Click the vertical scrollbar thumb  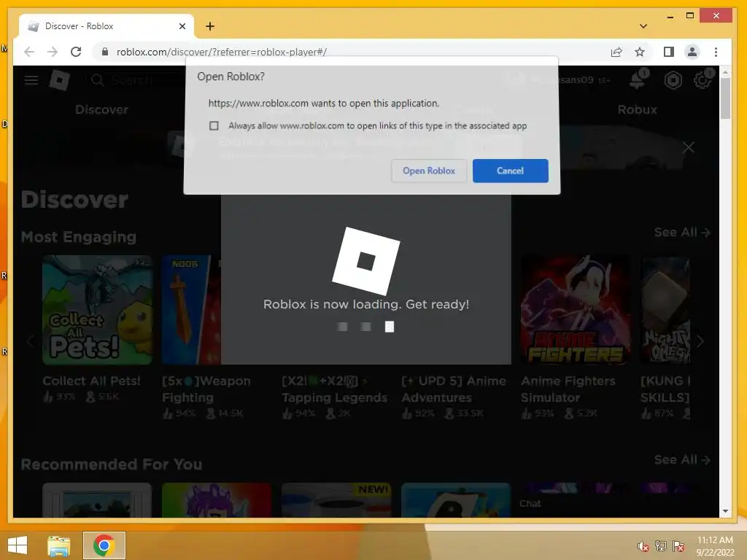coord(725,98)
